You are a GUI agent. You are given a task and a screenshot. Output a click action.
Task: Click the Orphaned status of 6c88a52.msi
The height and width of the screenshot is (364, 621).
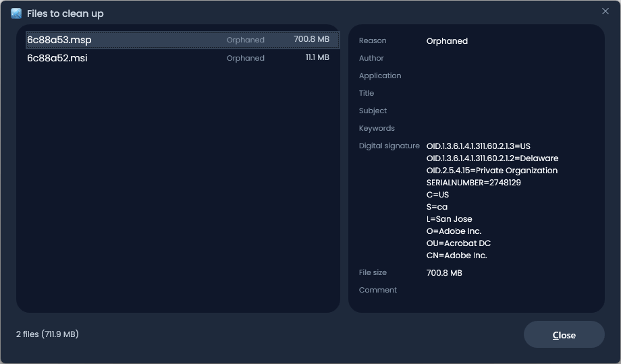(x=245, y=58)
